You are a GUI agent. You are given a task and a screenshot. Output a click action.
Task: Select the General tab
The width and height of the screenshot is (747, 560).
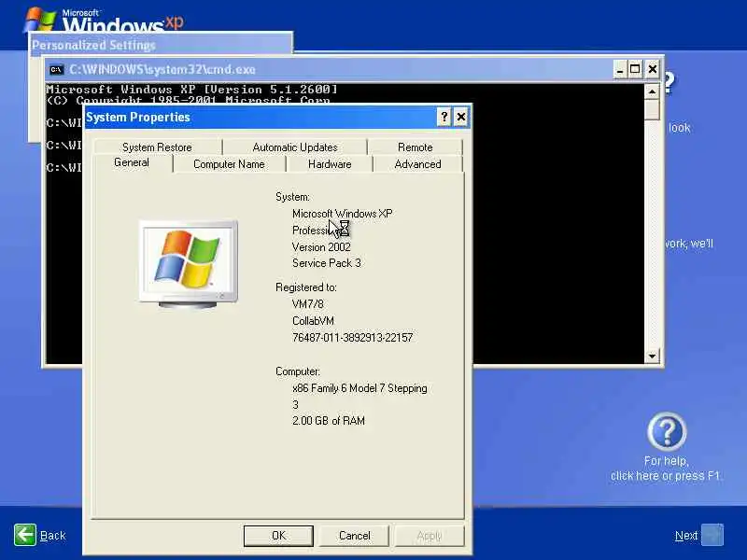click(132, 162)
